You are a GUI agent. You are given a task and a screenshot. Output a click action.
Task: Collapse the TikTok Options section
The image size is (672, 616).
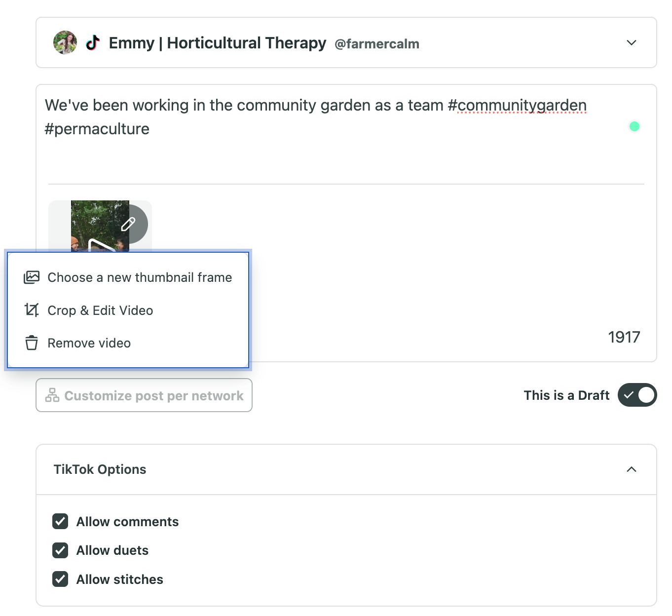click(631, 469)
